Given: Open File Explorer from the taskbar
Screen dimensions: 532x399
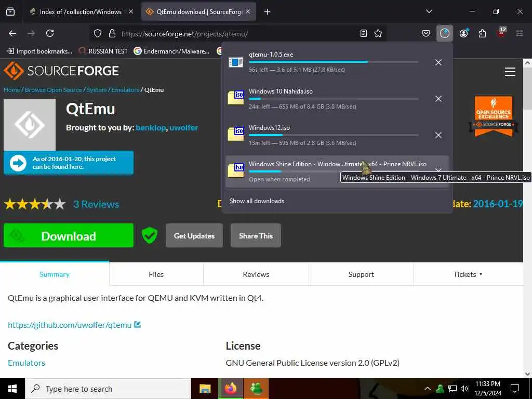Looking at the screenshot, I should pos(205,389).
